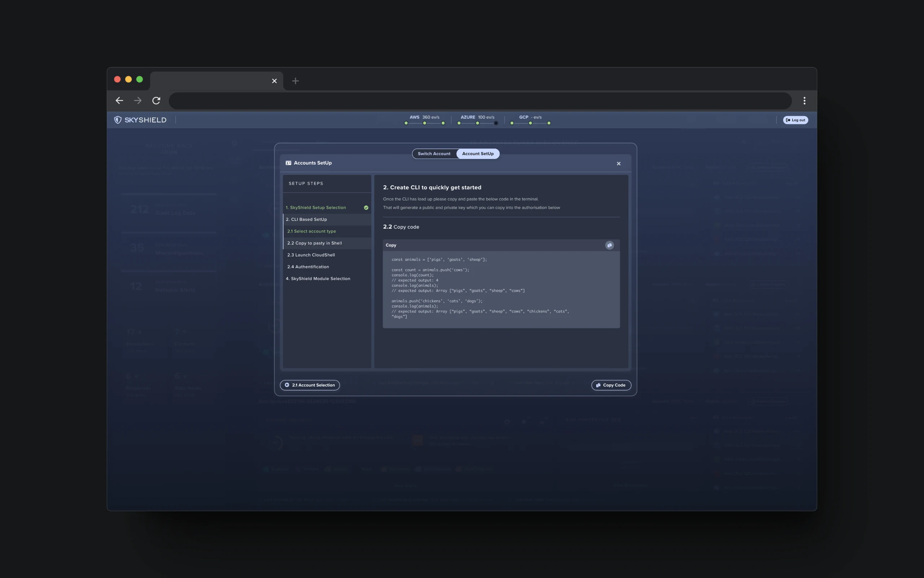The width and height of the screenshot is (924, 578).
Task: Click the Accounts SetUp card icon
Action: tap(288, 163)
